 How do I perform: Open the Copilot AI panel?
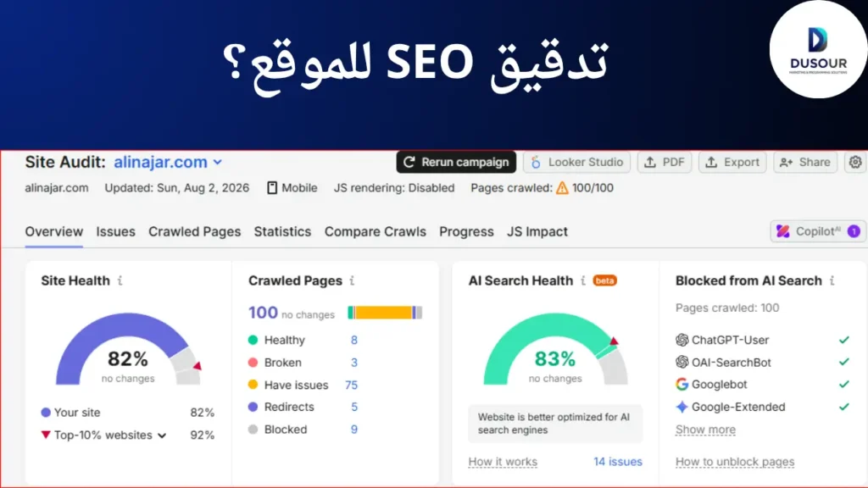pyautogui.click(x=818, y=231)
